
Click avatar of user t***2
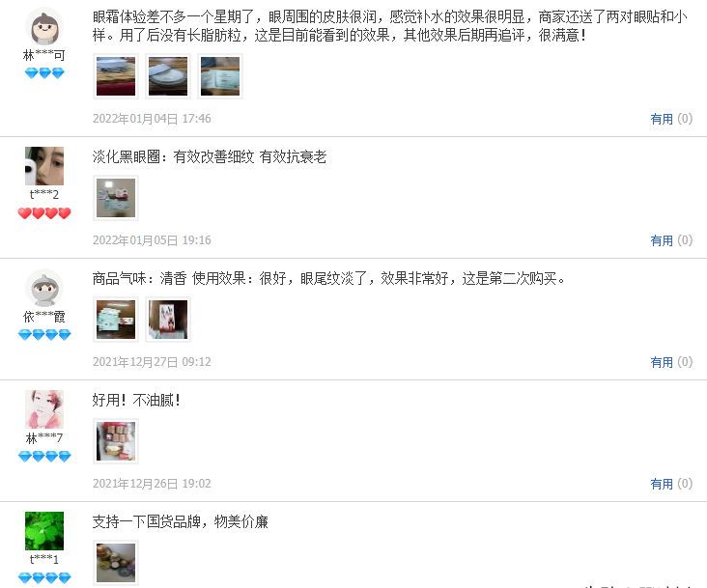click(x=44, y=166)
